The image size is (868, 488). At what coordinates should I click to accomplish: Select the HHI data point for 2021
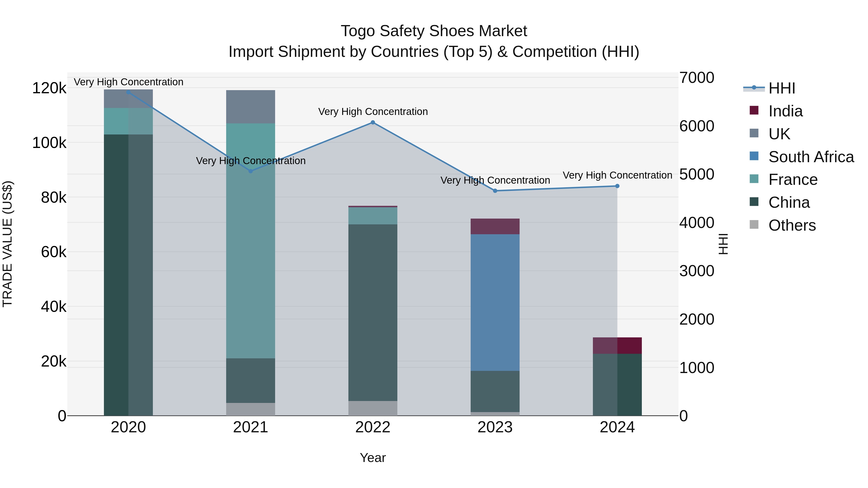(251, 171)
